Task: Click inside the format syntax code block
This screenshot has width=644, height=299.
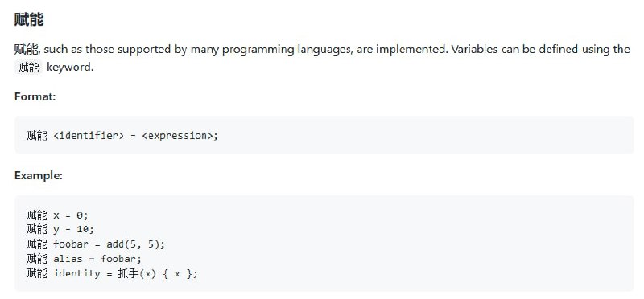Action: [324, 135]
